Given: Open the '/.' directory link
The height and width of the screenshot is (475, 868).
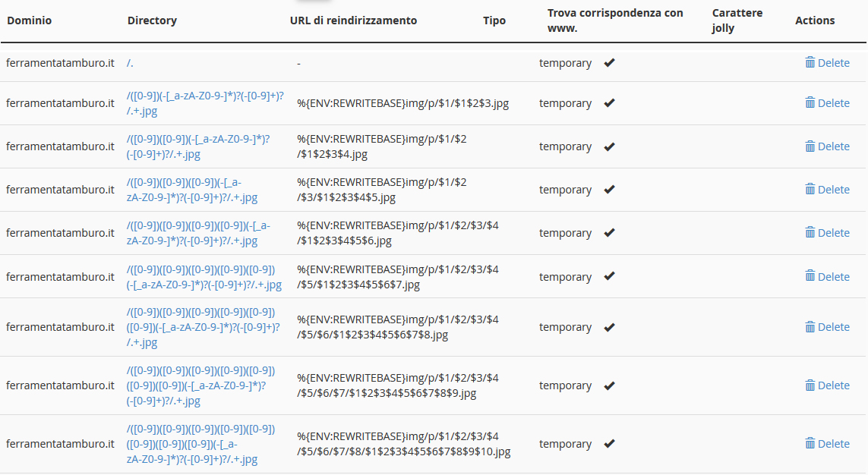Looking at the screenshot, I should coord(130,63).
